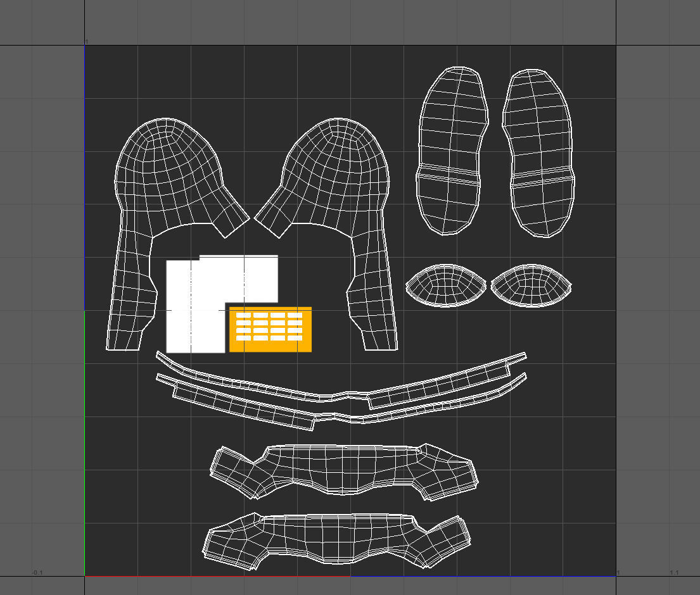
Task: Click the 1.1 axis label
Action: 674,572
